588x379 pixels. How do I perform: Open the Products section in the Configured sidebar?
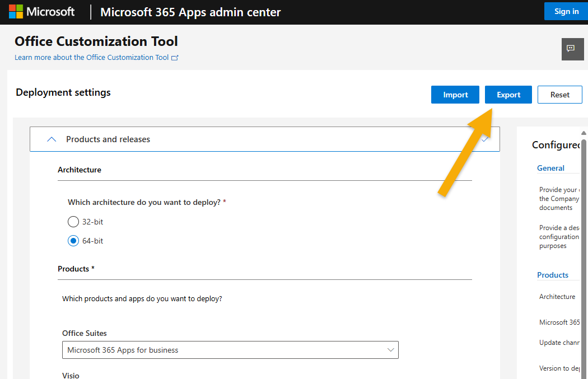[x=553, y=274]
